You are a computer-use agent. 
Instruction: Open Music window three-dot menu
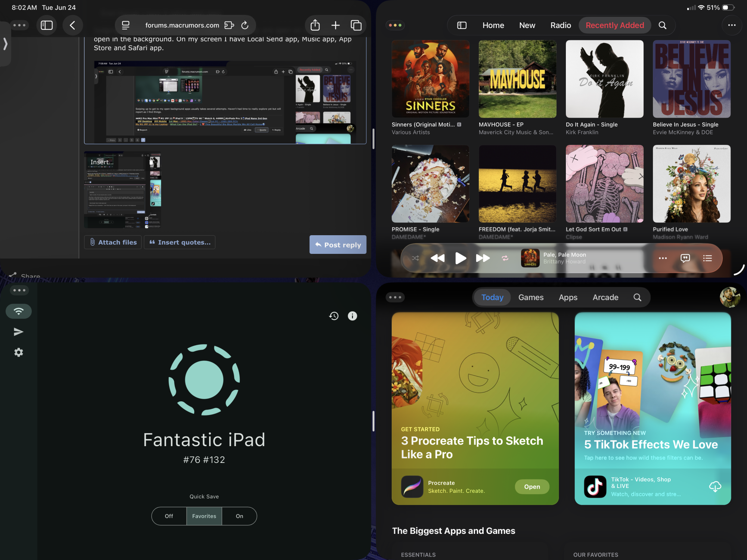click(x=395, y=25)
